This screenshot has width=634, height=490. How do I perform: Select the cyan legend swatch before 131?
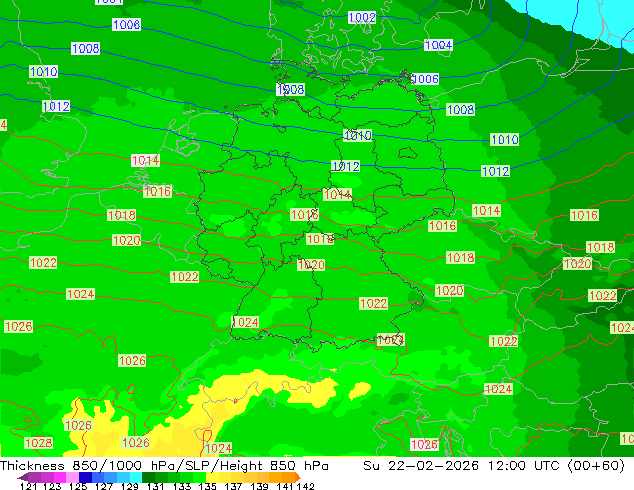pos(136,477)
